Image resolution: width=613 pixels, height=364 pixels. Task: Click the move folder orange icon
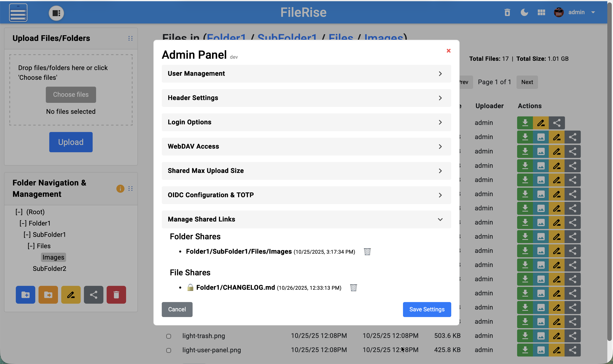(48, 295)
